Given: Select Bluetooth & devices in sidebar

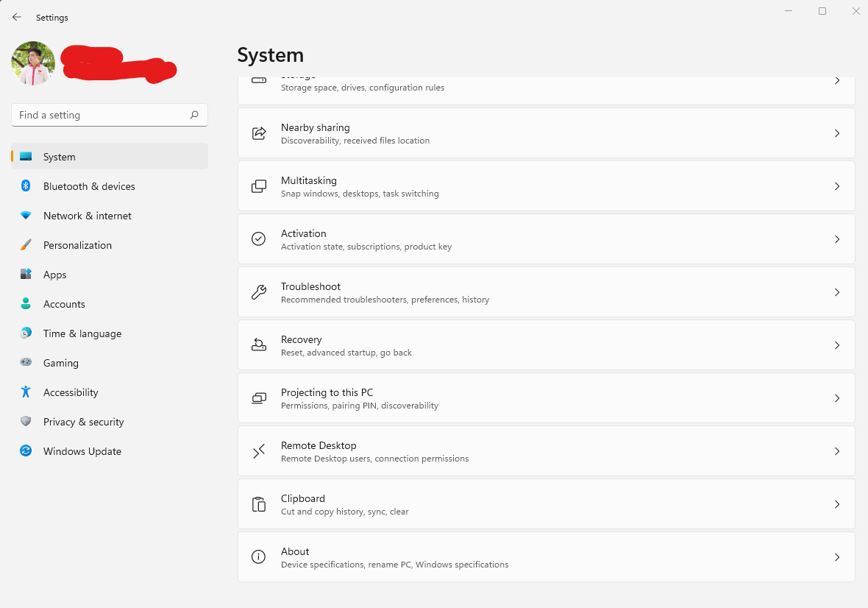Looking at the screenshot, I should coord(89,186).
